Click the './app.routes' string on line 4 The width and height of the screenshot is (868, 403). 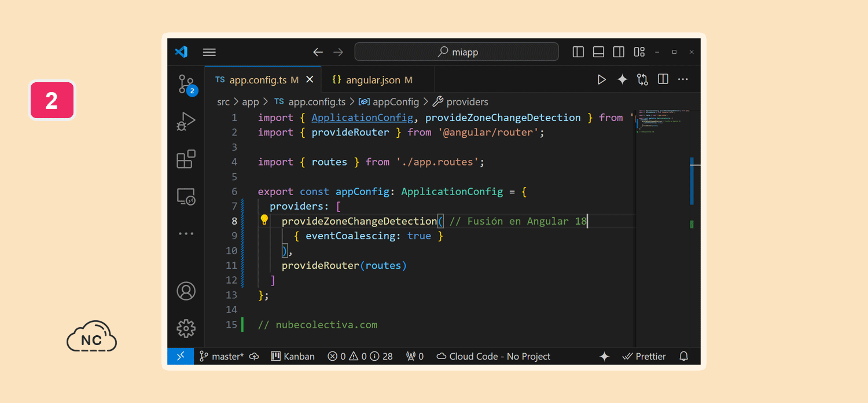(x=437, y=162)
